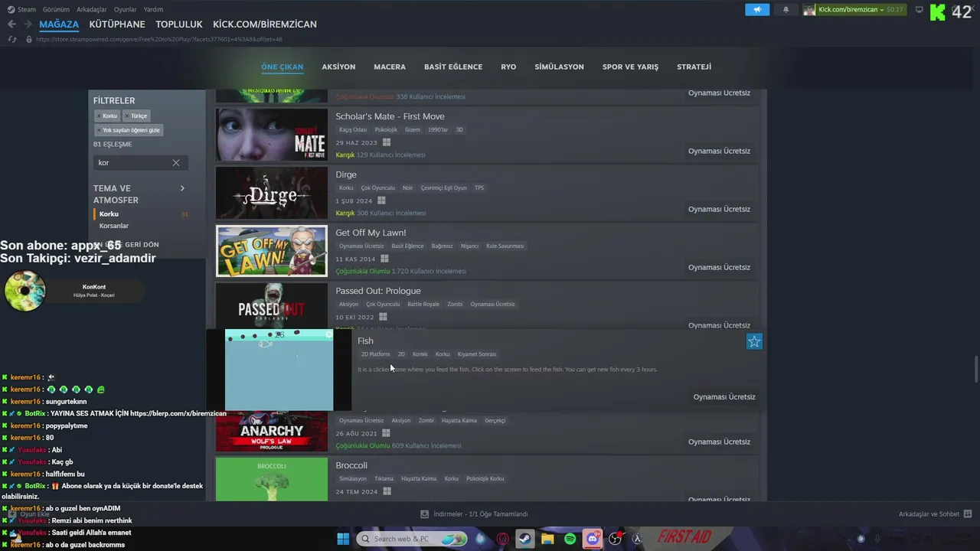Click the Dirge capsule image
Screen dimensions: 980x551
[272, 193]
